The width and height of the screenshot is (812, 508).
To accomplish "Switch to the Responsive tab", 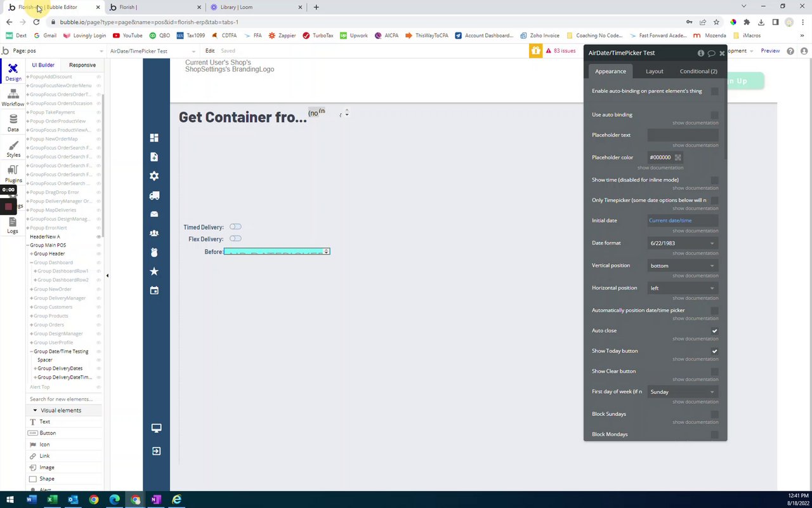I will [x=82, y=65].
